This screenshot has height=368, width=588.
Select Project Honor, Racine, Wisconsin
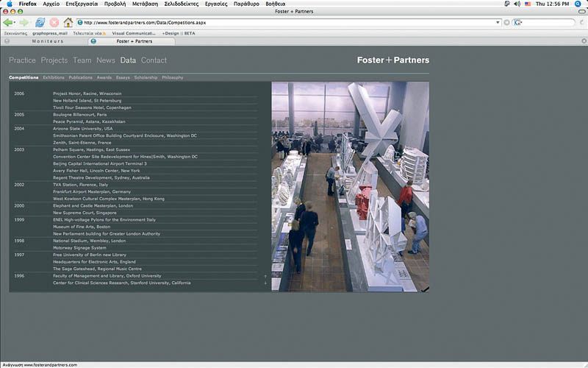(x=87, y=93)
